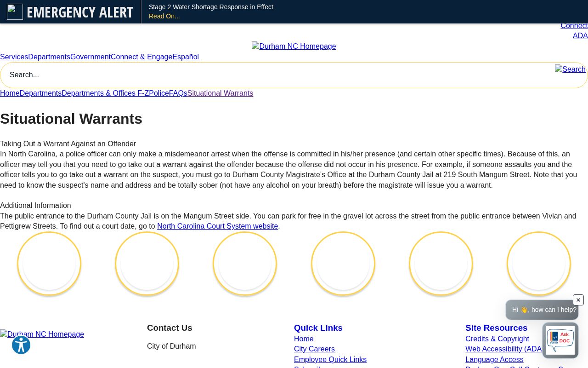This screenshot has height=368, width=588.
Task: Go to the Departments breadcrumb
Action: tap(40, 93)
